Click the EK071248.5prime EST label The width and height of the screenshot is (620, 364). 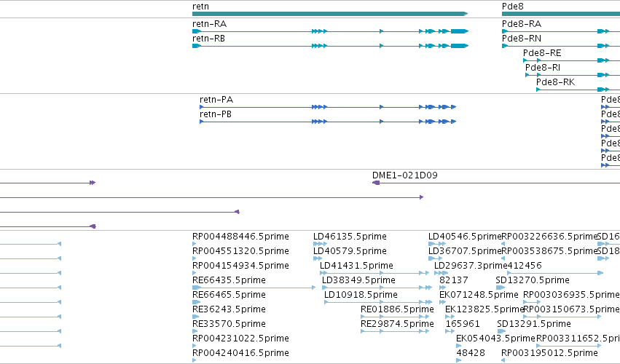coord(479,295)
